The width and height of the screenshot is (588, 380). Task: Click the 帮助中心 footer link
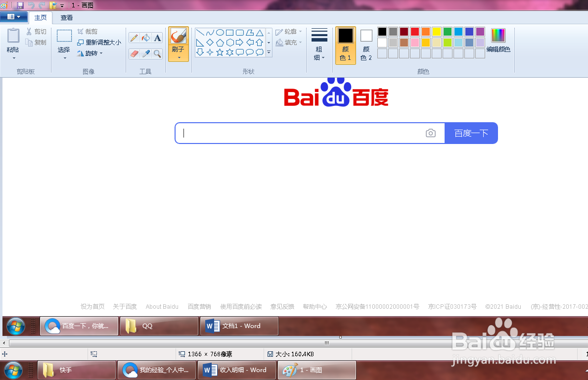click(315, 306)
